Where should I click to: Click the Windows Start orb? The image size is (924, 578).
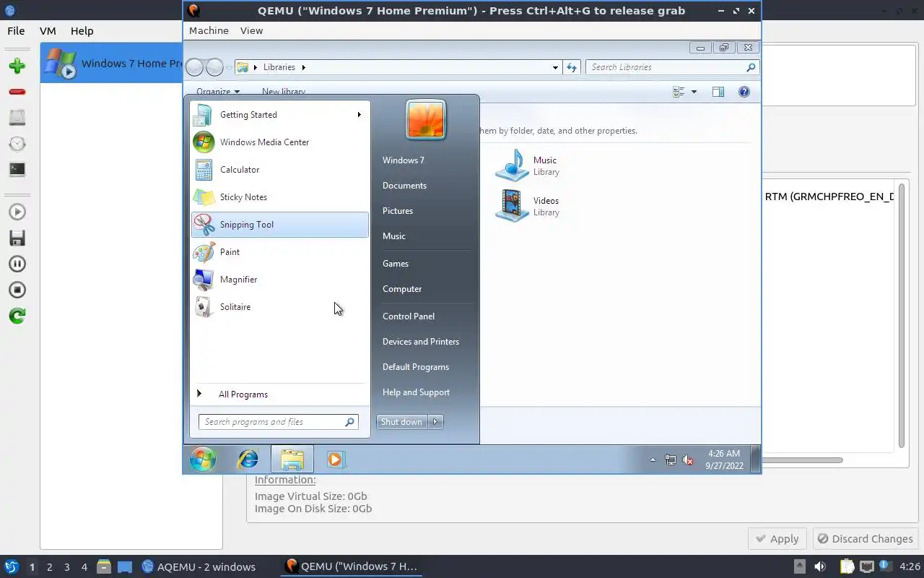(203, 459)
